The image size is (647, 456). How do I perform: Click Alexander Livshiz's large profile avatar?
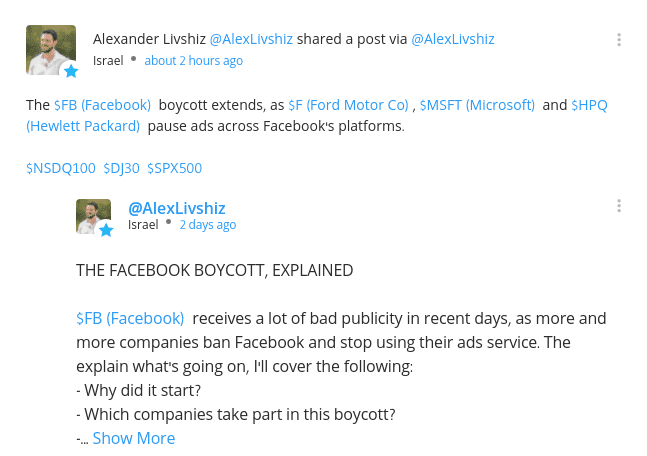point(51,50)
